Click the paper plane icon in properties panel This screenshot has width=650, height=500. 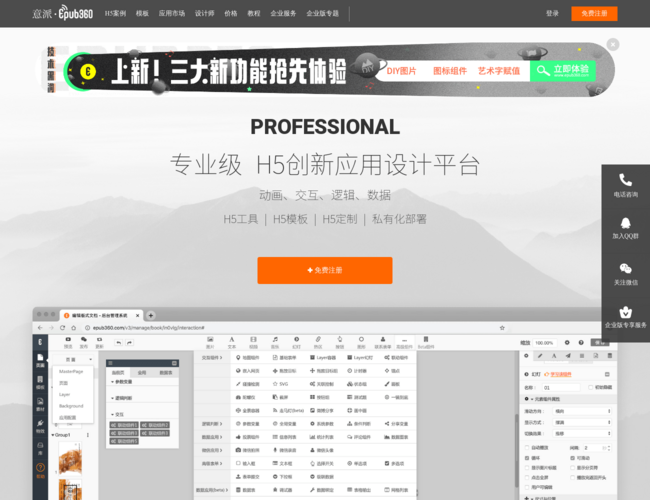pyautogui.click(x=568, y=356)
